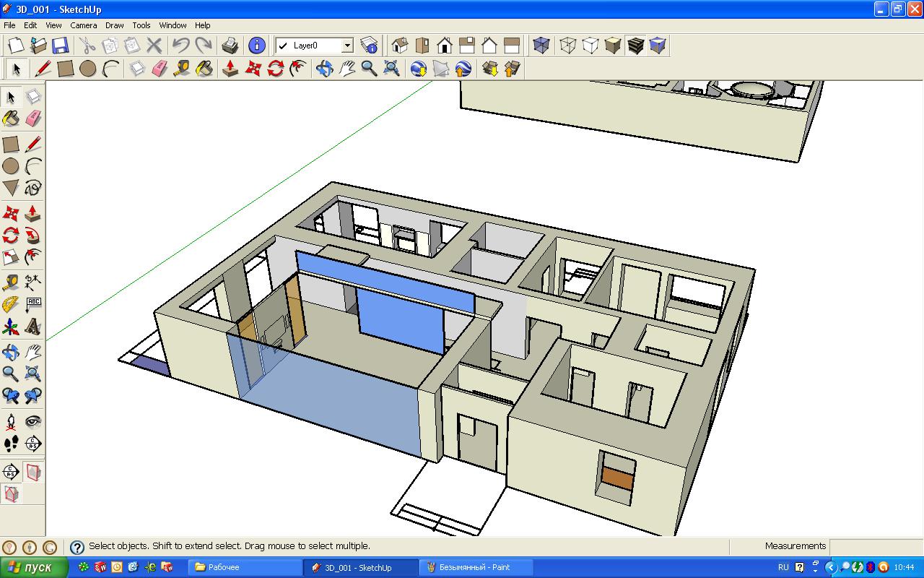Select the Polygon tool
This screenshot has height=578, width=924.
pyautogui.click(x=11, y=188)
